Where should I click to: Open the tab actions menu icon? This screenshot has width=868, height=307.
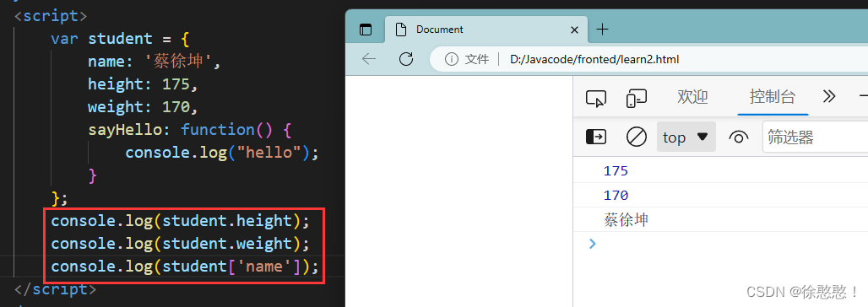click(366, 30)
